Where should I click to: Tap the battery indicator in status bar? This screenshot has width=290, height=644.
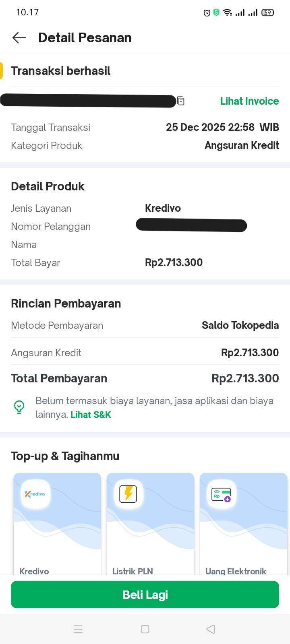pyautogui.click(x=267, y=13)
